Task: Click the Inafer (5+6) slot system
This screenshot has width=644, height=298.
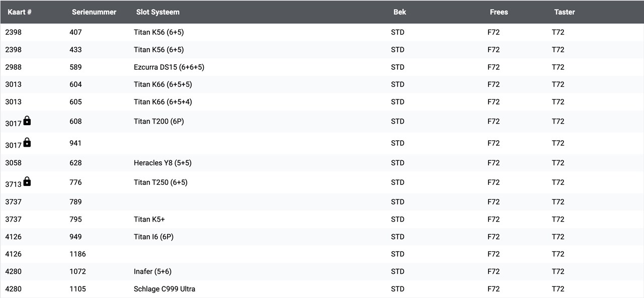Action: coord(152,271)
